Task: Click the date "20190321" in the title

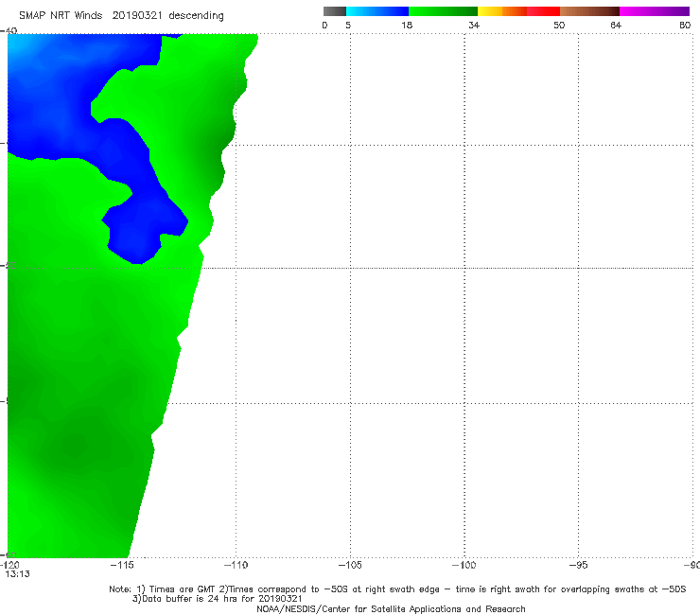Action: tap(137, 16)
